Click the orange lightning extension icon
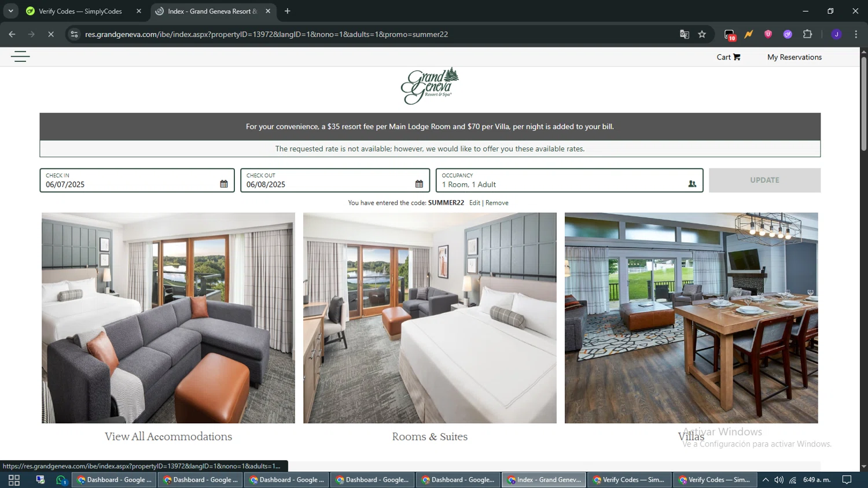The width and height of the screenshot is (868, 488). [749, 34]
